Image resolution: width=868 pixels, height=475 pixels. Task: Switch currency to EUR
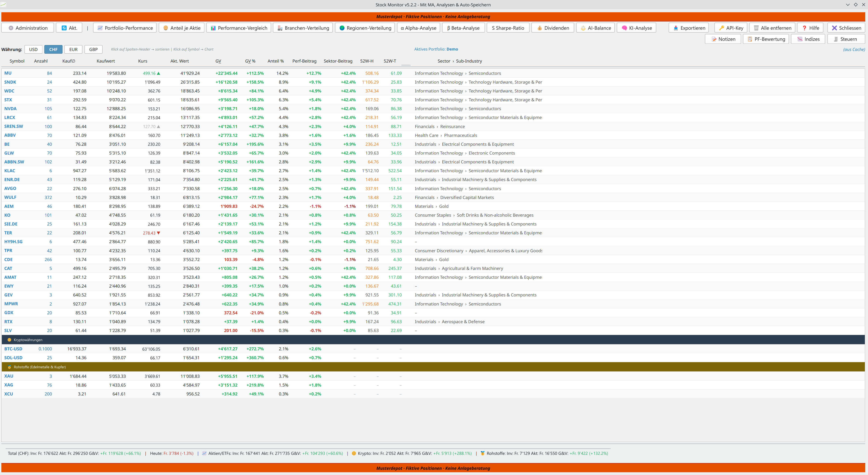pos(73,50)
